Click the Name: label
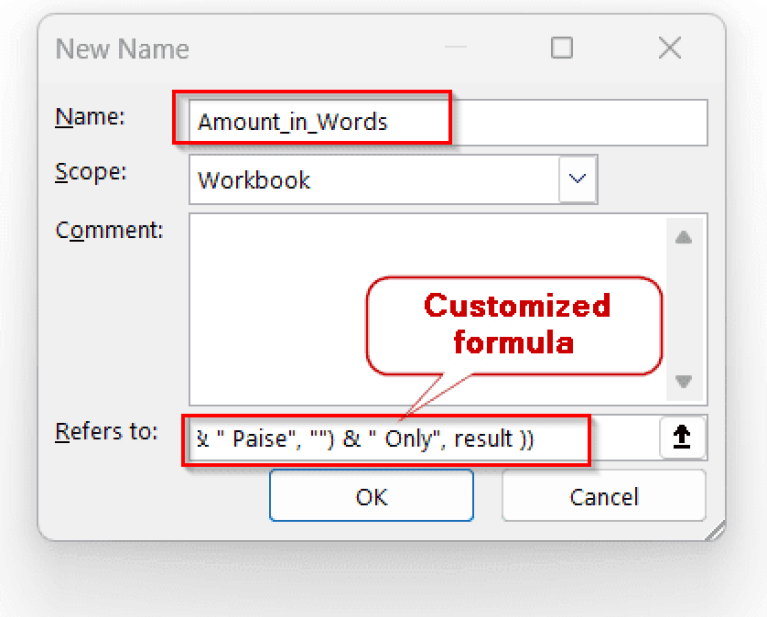The image size is (767, 617). click(x=89, y=117)
